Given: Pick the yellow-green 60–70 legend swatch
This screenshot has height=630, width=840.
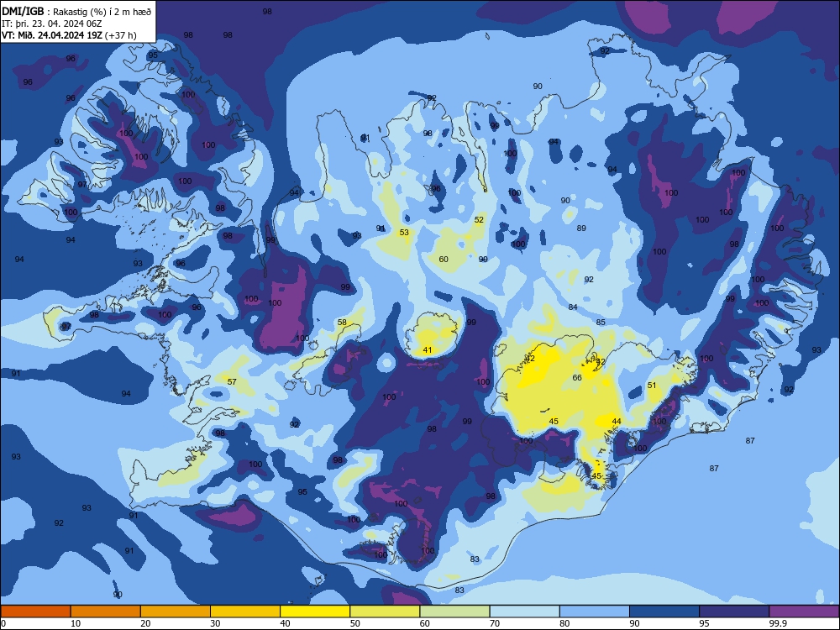Looking at the screenshot, I should click(x=454, y=612).
